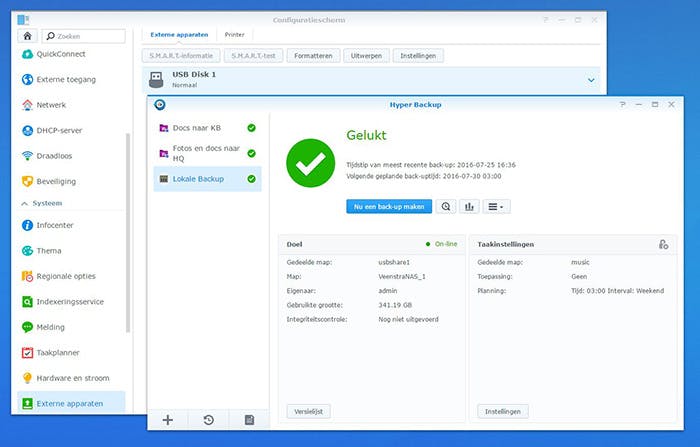Show backup statistics chart icon
This screenshot has width=700, height=447.
point(469,206)
